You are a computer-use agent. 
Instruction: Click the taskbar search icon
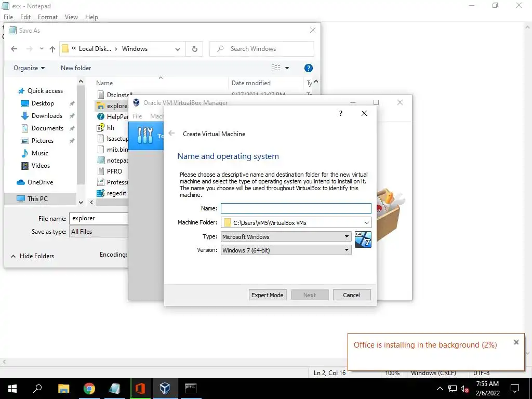coord(37,389)
